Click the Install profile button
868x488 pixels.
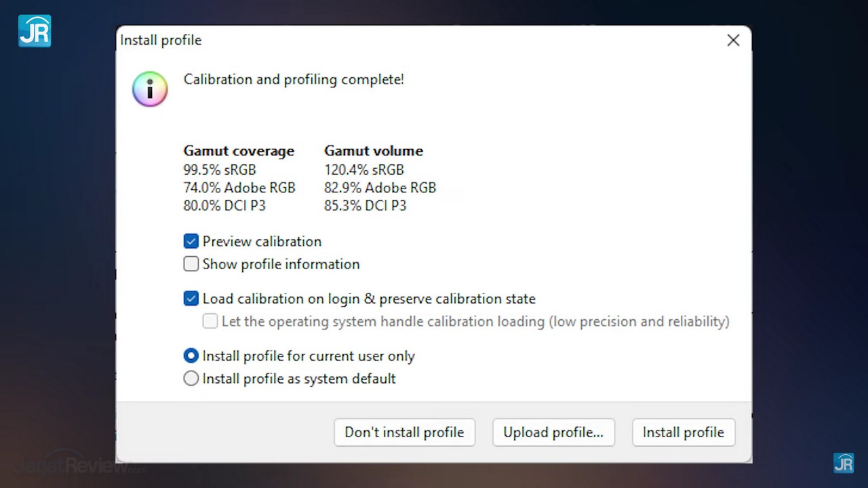point(683,432)
